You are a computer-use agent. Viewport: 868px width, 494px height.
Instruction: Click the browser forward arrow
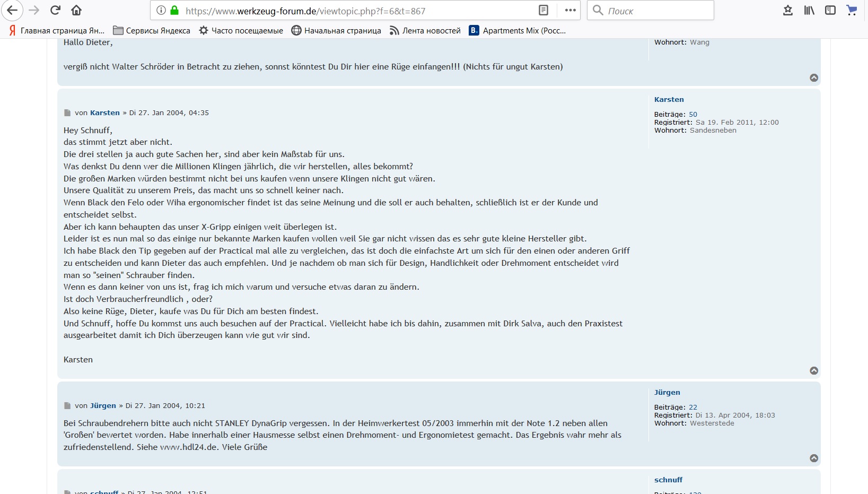click(34, 10)
